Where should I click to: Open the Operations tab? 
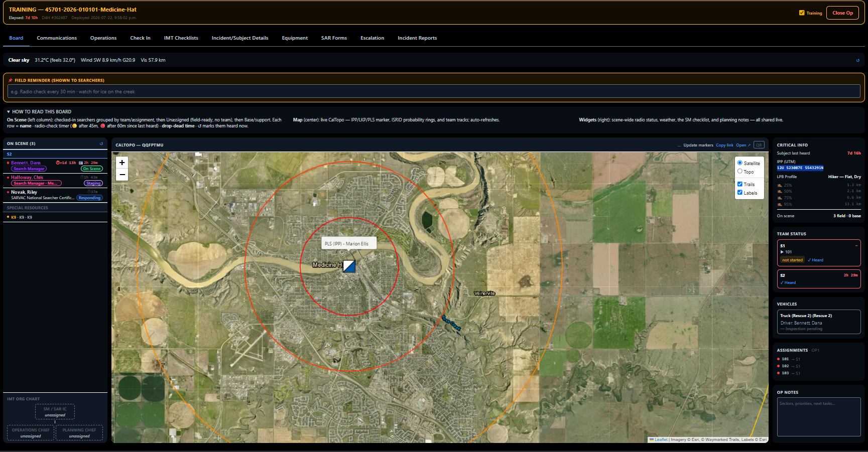[x=103, y=38]
